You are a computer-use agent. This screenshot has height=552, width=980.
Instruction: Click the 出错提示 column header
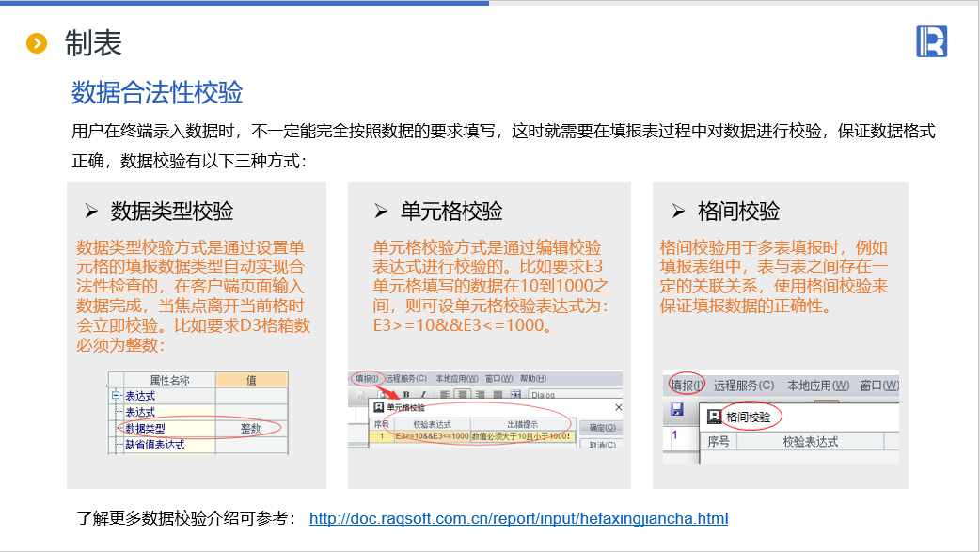click(523, 424)
